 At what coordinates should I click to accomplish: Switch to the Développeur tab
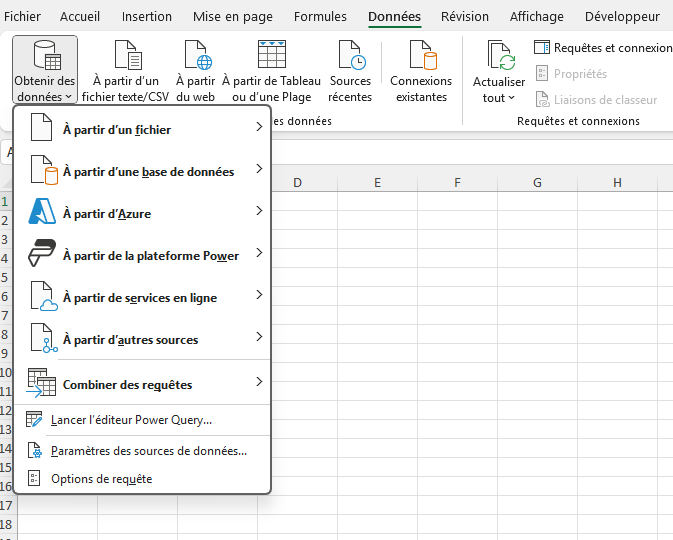pos(622,16)
